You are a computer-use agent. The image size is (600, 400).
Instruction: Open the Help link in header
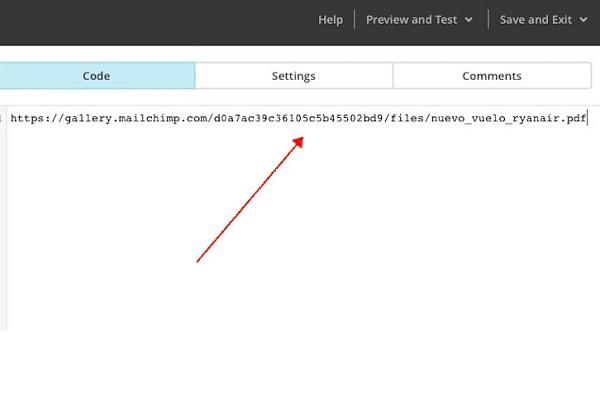point(330,20)
